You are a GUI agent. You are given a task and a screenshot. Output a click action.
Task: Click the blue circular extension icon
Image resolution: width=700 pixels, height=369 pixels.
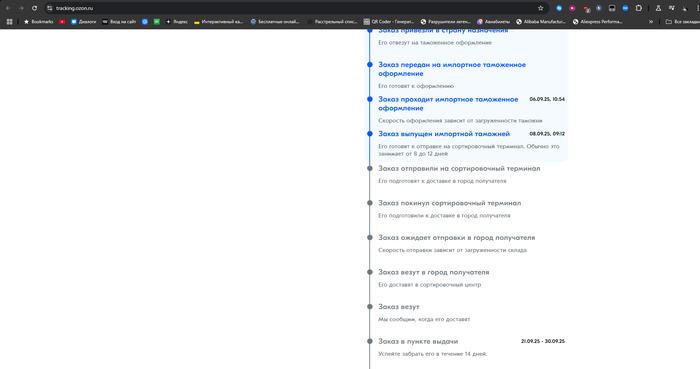pyautogui.click(x=559, y=8)
